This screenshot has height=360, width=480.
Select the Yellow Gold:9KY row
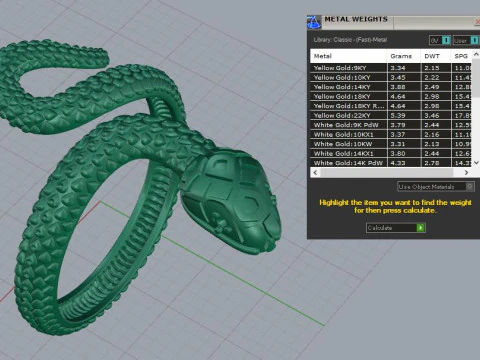(391, 68)
